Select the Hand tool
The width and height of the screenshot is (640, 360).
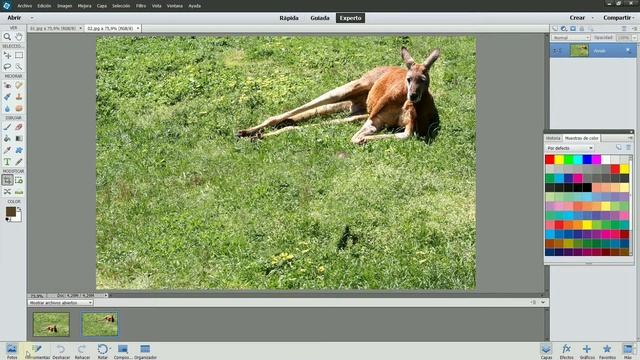coord(19,37)
